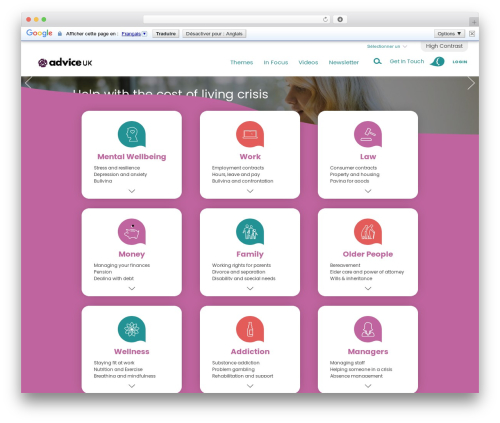Expand the Law card chevron

coord(368,191)
